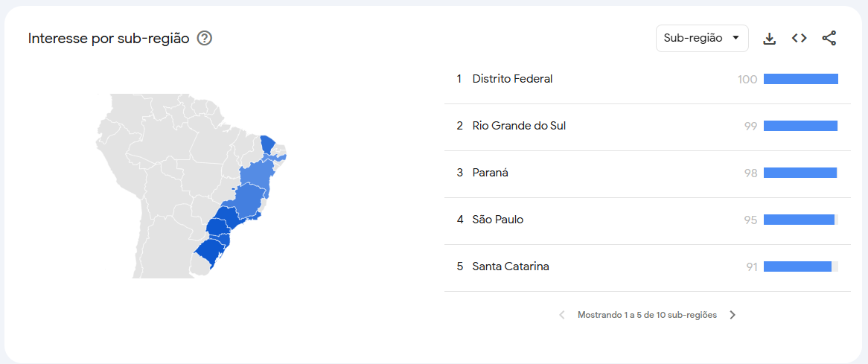The image size is (868, 364).
Task: Click the Ceará state on the map
Action: 268,143
